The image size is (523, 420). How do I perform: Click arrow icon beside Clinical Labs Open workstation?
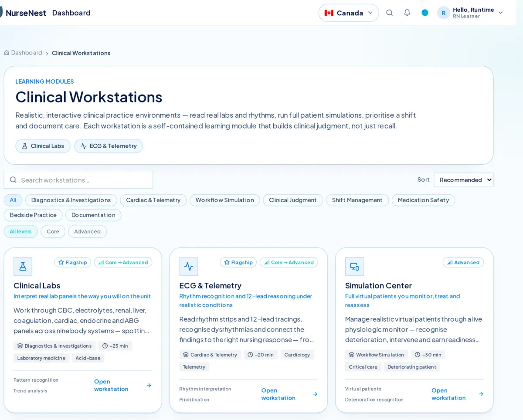point(149,385)
